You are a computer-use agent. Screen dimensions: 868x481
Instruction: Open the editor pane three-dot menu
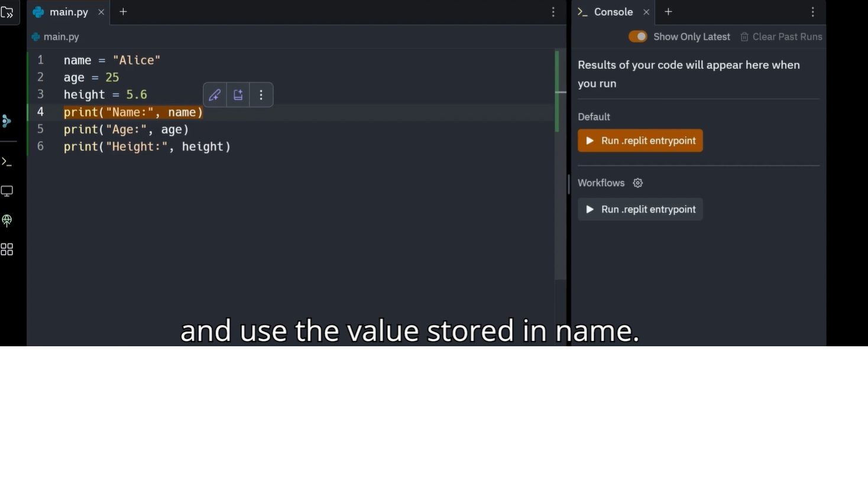pyautogui.click(x=553, y=12)
